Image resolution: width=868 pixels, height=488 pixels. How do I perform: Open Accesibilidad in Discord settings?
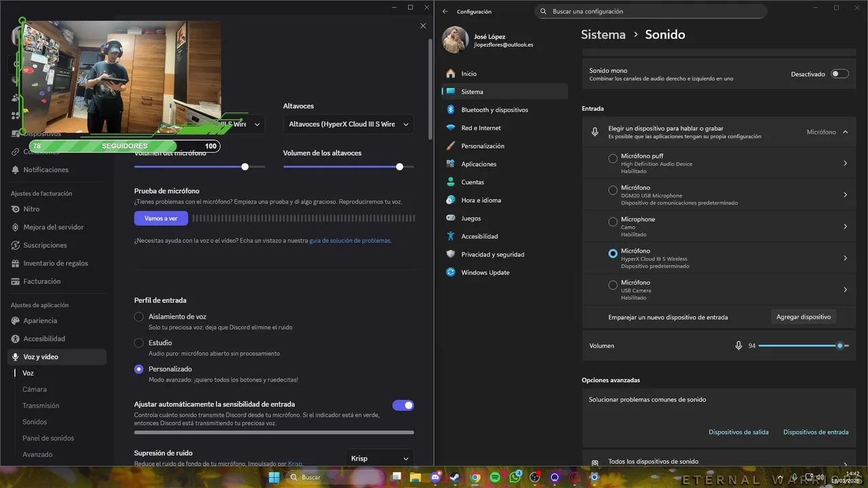click(x=44, y=338)
